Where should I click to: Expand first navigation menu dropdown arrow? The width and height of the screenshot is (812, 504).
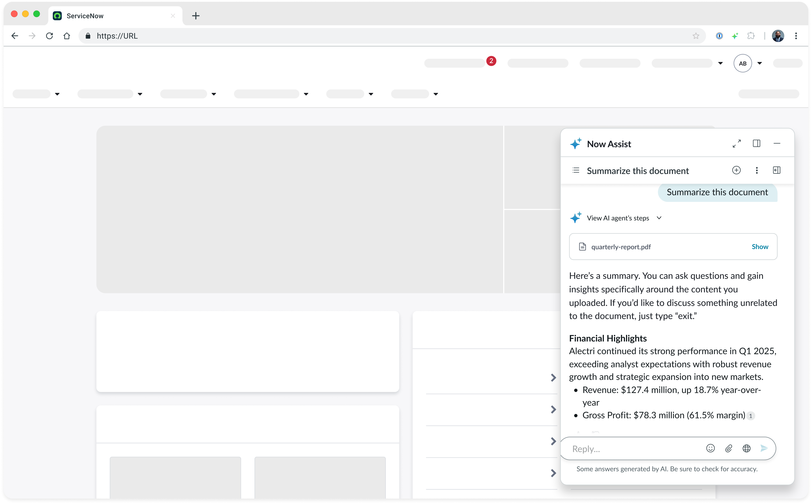tap(57, 94)
